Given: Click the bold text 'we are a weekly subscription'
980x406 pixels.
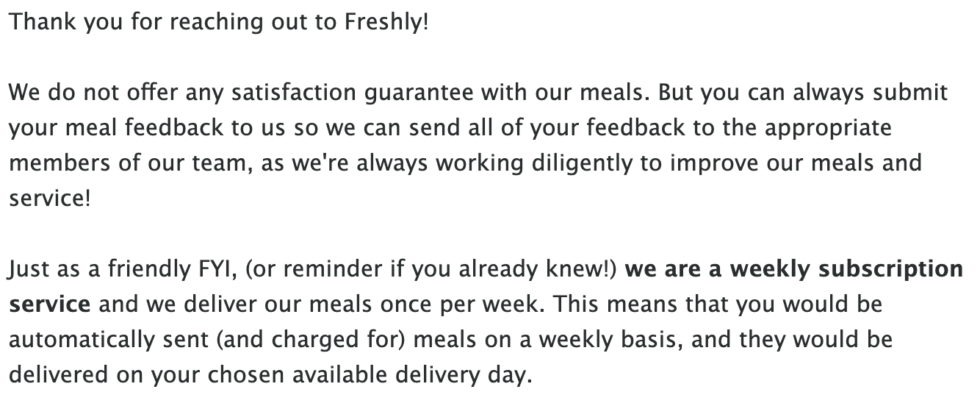Looking at the screenshot, I should (793, 270).
